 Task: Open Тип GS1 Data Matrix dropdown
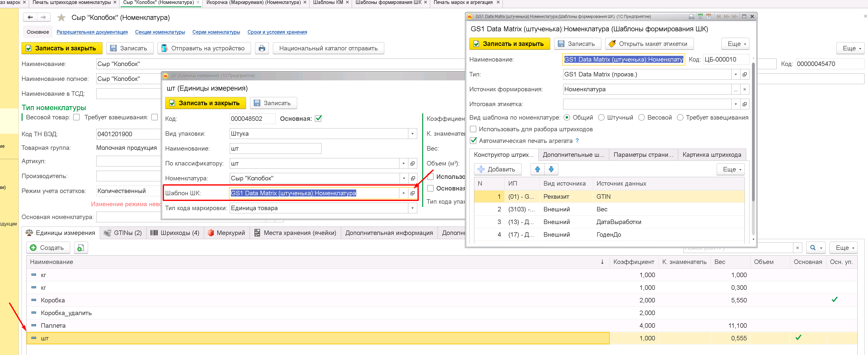(736, 74)
